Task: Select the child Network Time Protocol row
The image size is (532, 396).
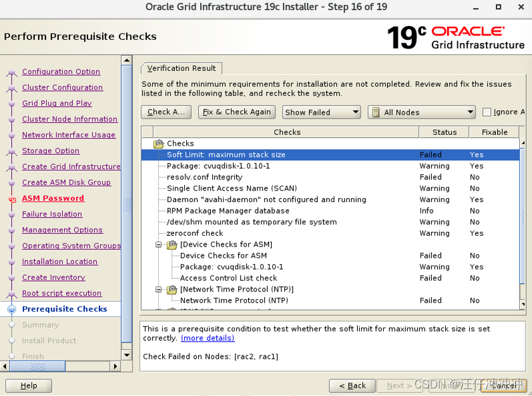Action: 330,300
